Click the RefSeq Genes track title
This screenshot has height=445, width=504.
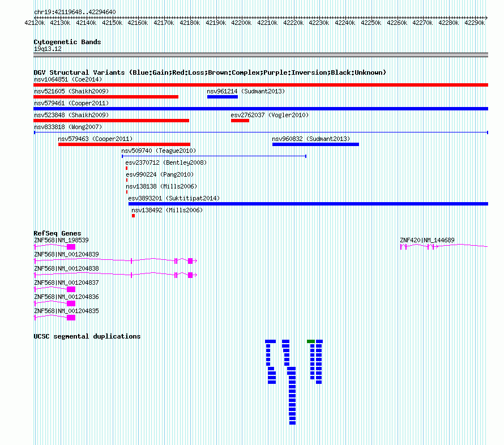[x=57, y=233]
